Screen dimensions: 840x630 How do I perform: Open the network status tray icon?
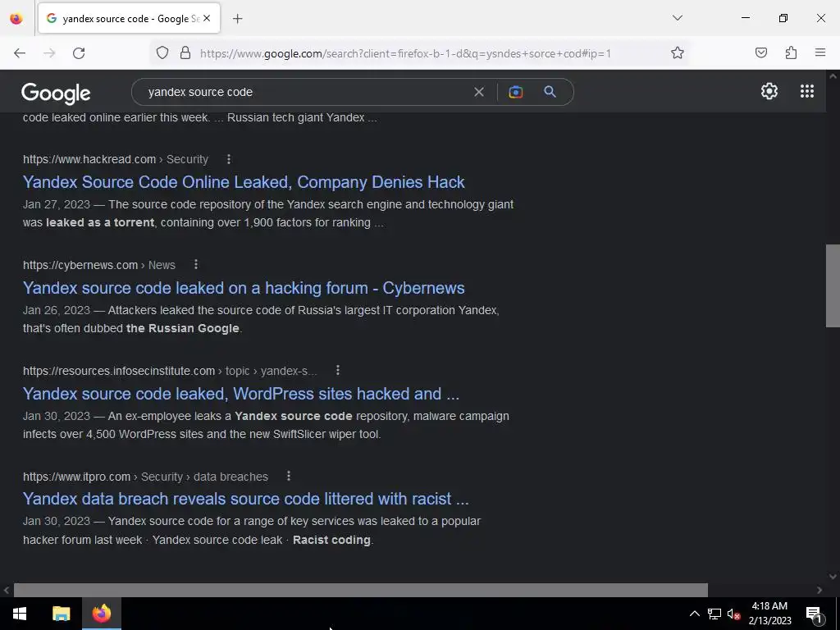[x=714, y=614]
